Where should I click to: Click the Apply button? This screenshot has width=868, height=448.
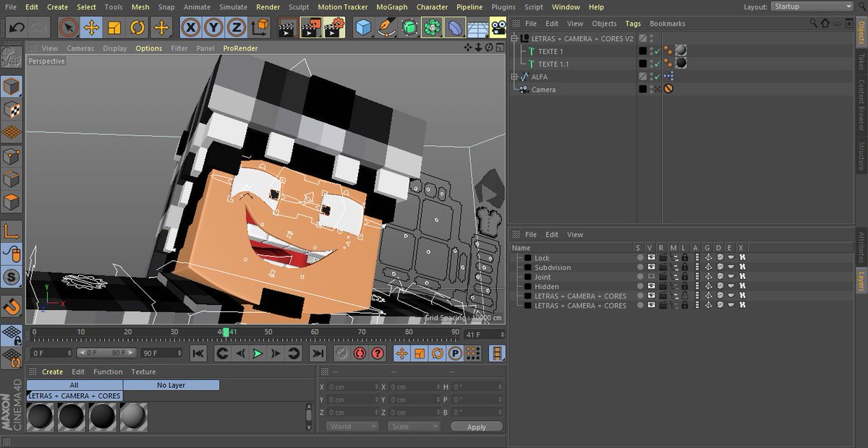coord(477,427)
